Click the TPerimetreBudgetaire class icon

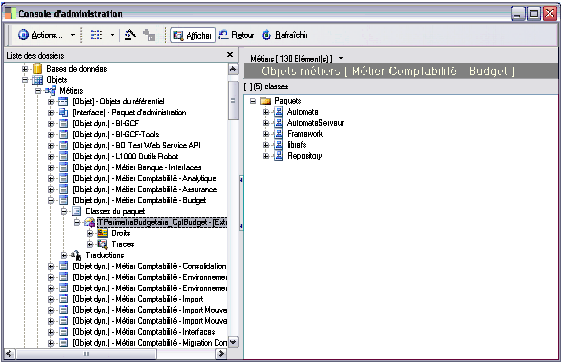[x=89, y=222]
